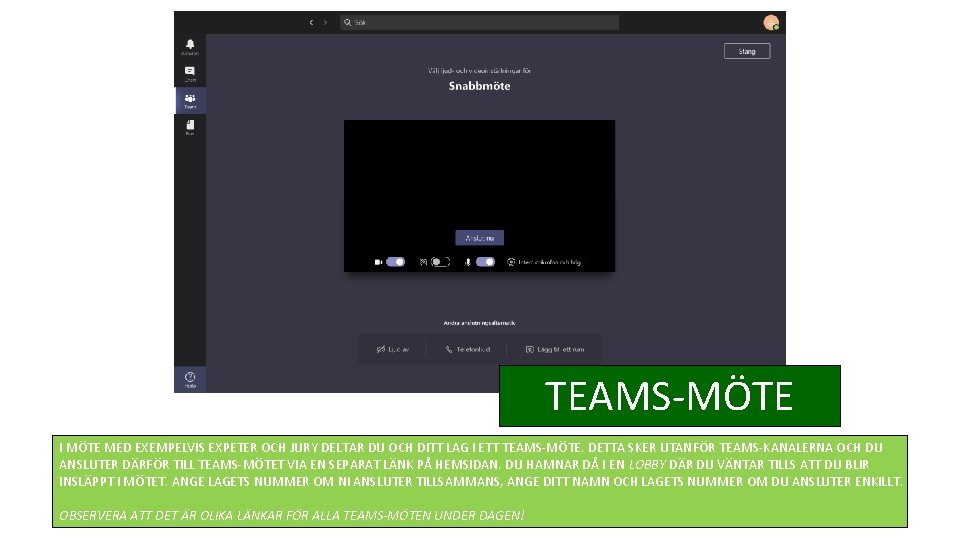960x540 pixels.
Task: Toggle the camera switch off
Action: pyautogui.click(x=396, y=262)
